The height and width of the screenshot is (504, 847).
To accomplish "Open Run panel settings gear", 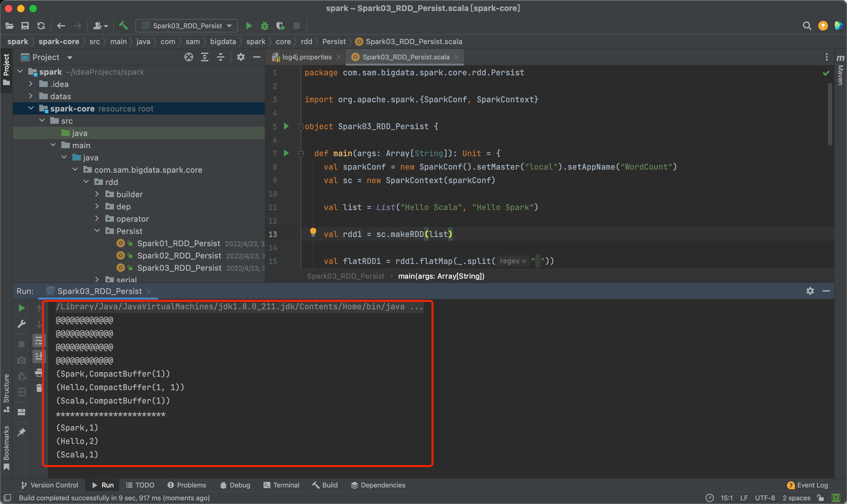I will (x=810, y=291).
